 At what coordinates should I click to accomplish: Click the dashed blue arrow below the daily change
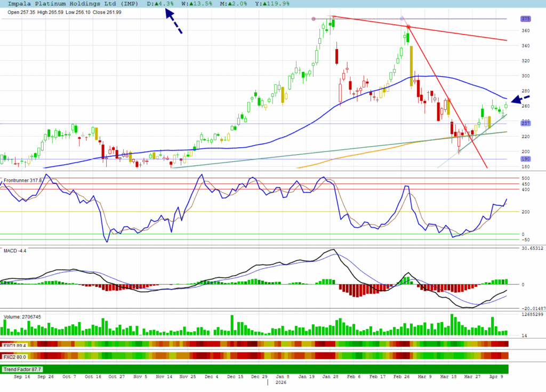(173, 21)
